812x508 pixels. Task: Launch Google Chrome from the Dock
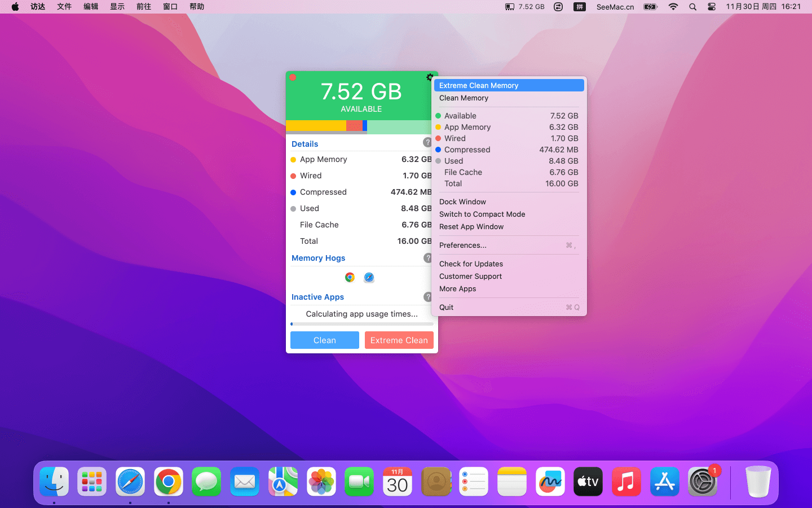tap(169, 481)
